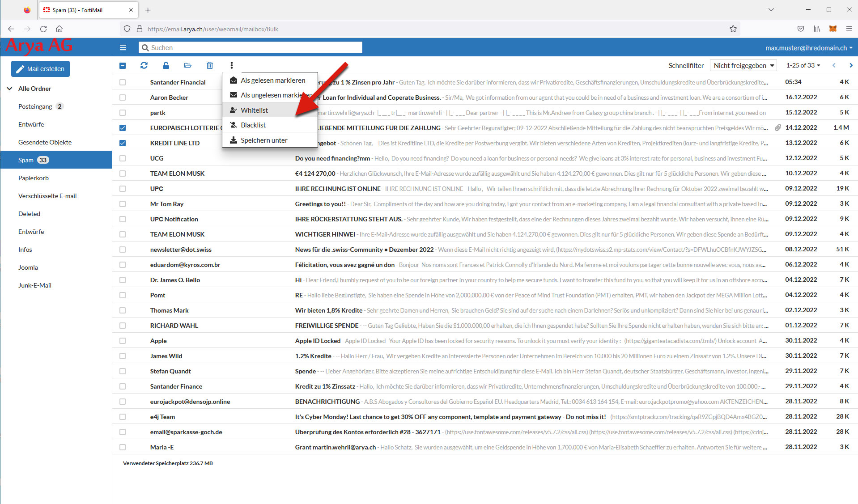Check the Apple message checkbox
This screenshot has width=858, height=504.
coord(123,341)
